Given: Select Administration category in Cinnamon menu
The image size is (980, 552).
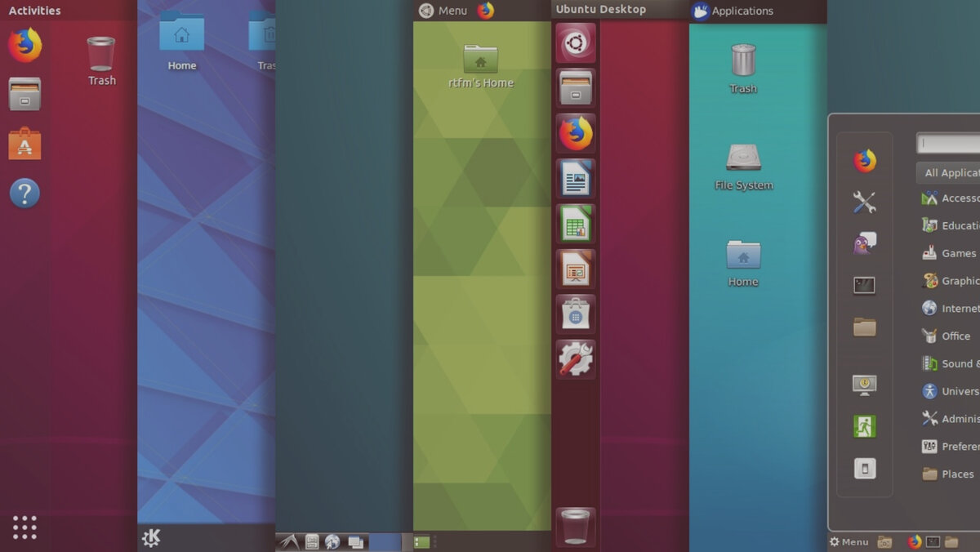Looking at the screenshot, I should point(949,419).
